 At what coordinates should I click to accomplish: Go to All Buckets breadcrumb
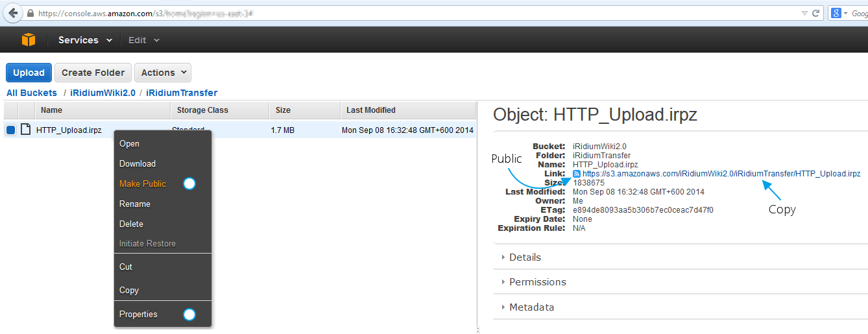tap(32, 93)
